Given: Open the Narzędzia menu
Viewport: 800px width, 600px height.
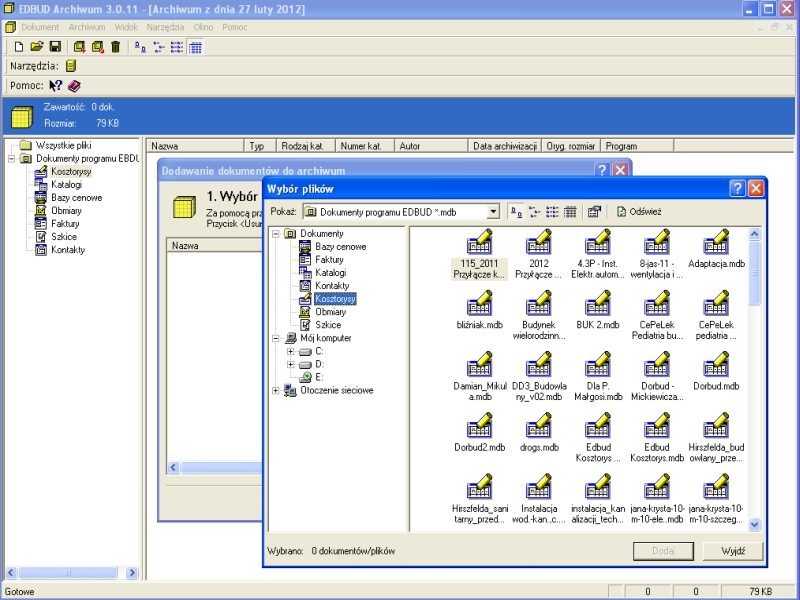Looking at the screenshot, I should [165, 27].
